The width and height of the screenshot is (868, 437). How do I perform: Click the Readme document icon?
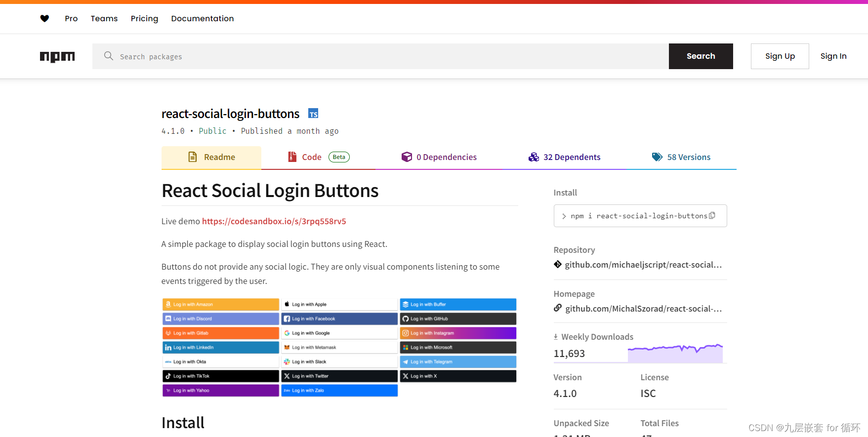[x=193, y=157]
